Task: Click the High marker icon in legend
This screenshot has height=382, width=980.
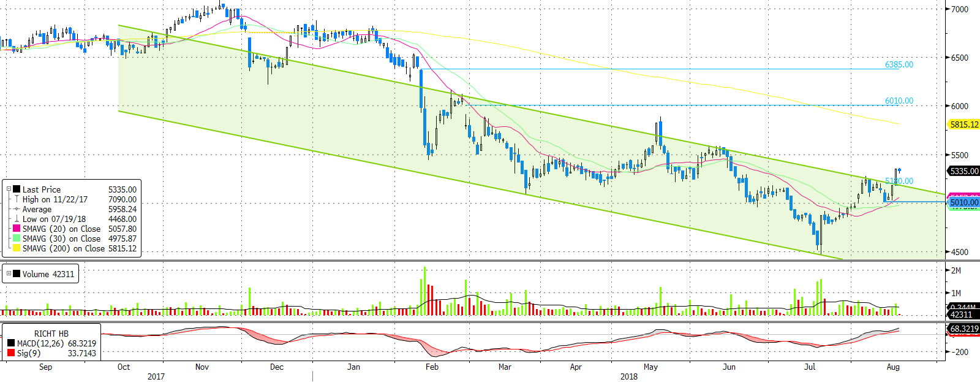Action: pyautogui.click(x=17, y=199)
